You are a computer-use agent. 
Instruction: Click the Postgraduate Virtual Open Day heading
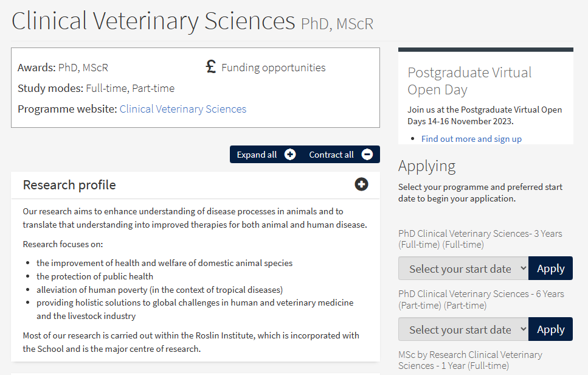point(469,81)
